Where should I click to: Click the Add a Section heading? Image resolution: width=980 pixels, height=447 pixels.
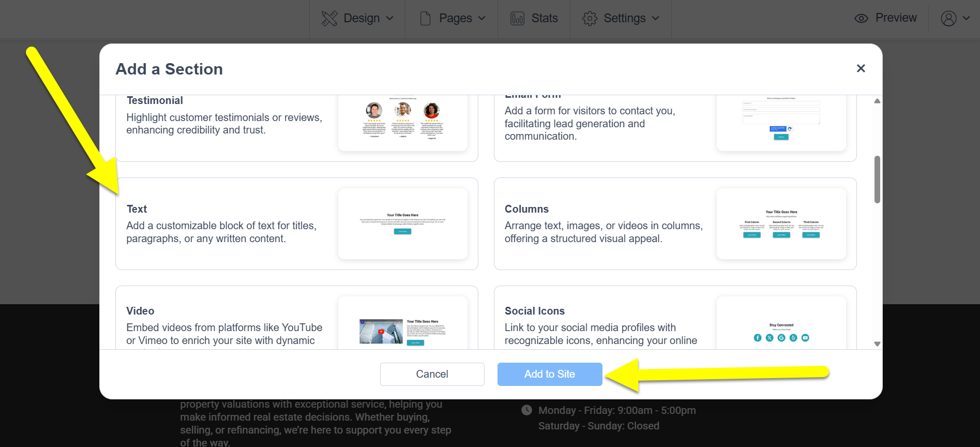click(x=169, y=69)
